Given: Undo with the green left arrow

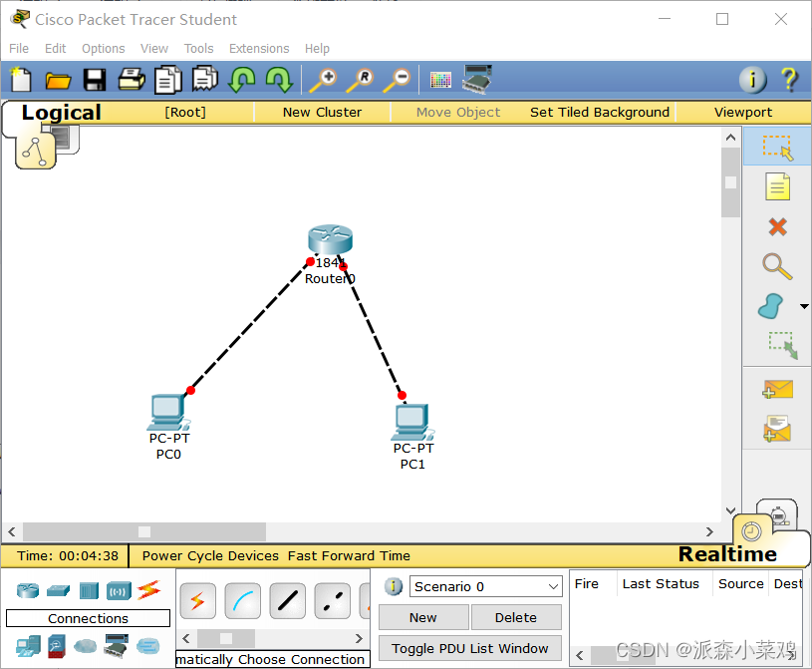Looking at the screenshot, I should pos(242,80).
